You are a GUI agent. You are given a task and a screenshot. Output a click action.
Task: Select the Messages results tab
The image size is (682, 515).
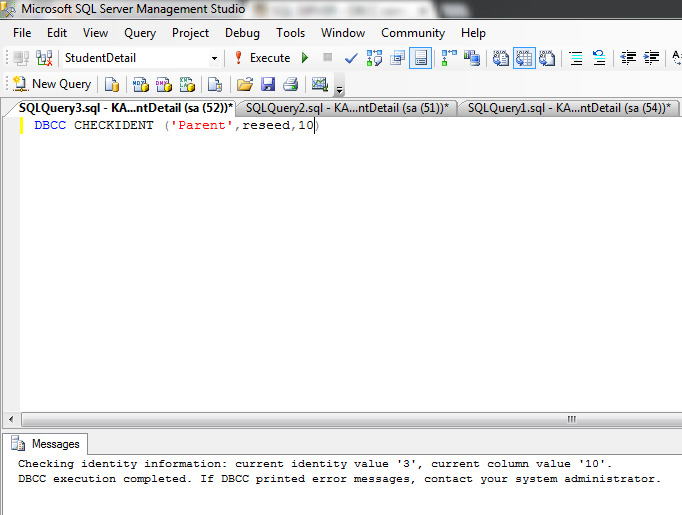point(45,444)
